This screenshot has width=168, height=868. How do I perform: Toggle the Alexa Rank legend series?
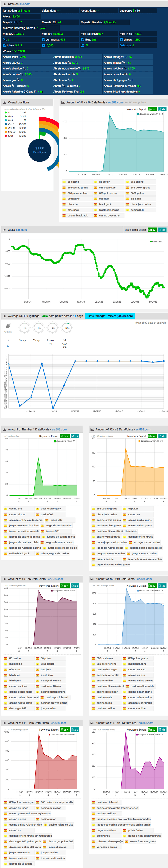[156, 241]
